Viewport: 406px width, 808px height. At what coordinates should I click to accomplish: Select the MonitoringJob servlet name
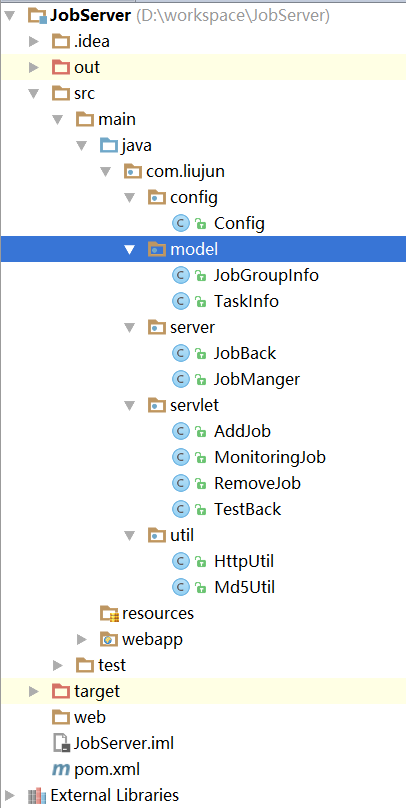coord(270,458)
